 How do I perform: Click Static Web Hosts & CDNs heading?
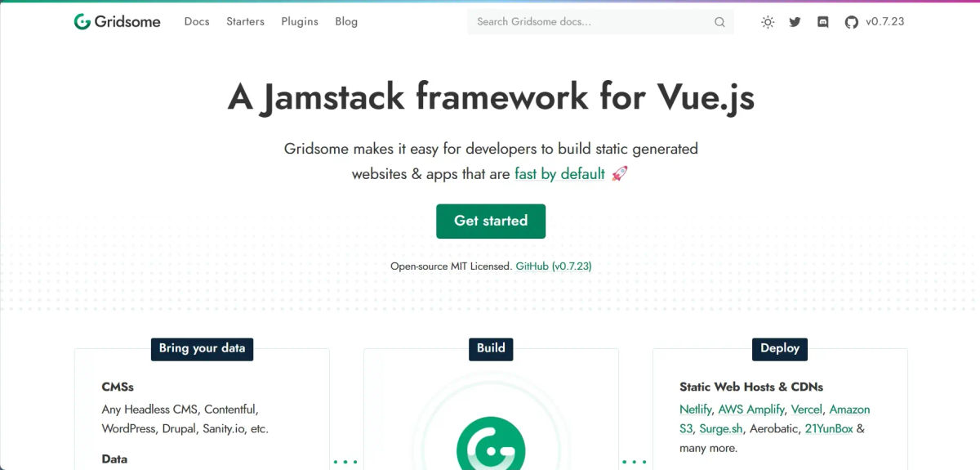click(751, 387)
